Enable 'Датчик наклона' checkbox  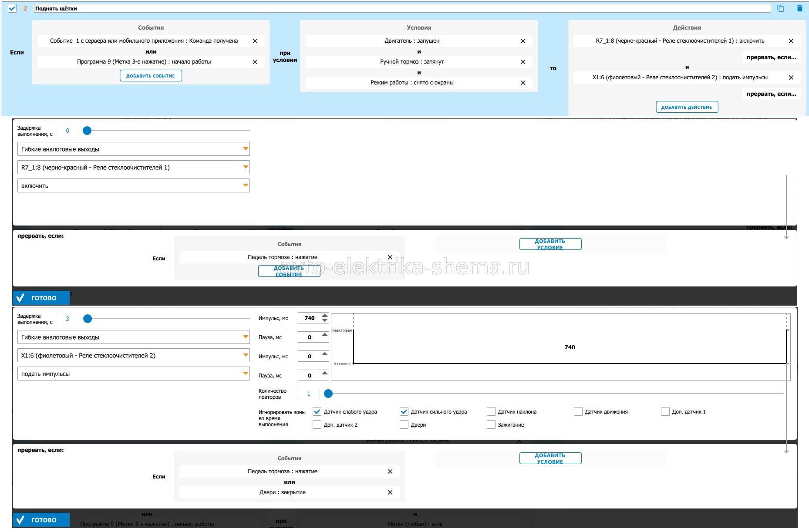(x=491, y=412)
